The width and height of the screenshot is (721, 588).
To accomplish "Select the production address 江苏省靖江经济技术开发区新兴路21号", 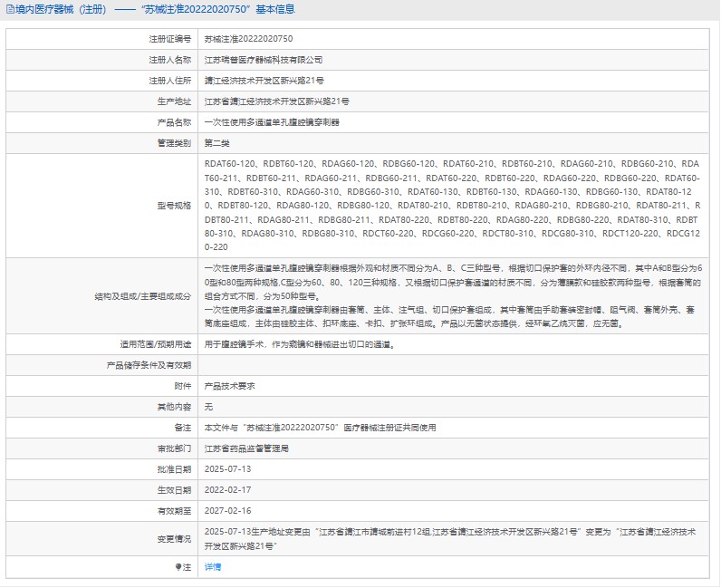I will click(x=276, y=101).
